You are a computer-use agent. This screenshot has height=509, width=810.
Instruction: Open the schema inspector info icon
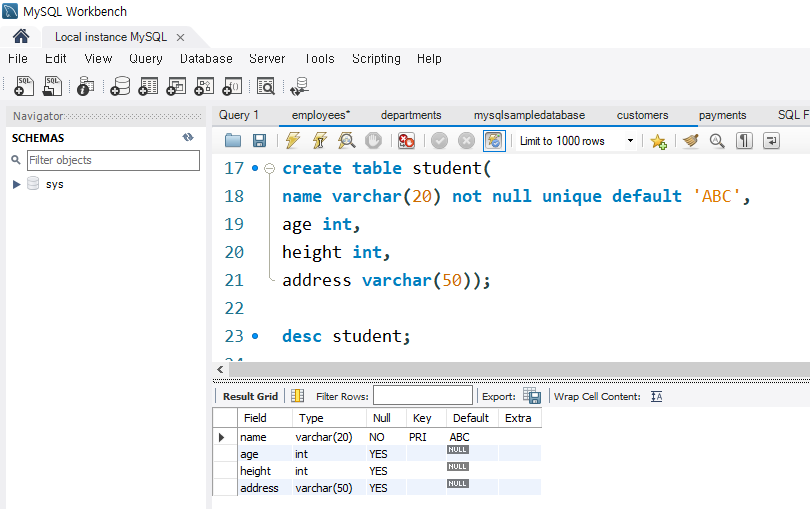[85, 86]
